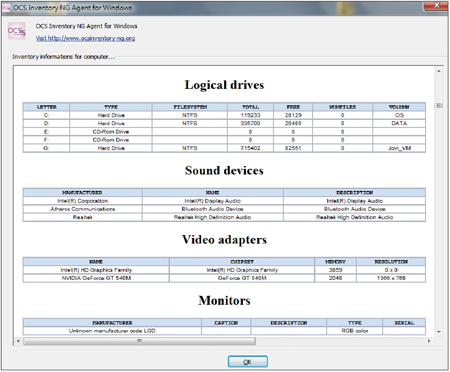Click the FILESYSTEM column header
This screenshot has height=372, width=450.
190,107
